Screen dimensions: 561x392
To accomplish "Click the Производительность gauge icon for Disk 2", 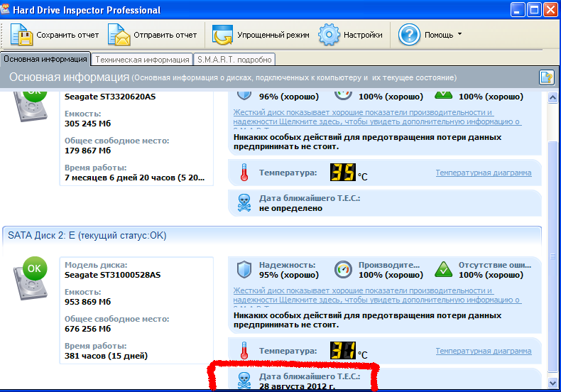I will (x=343, y=270).
